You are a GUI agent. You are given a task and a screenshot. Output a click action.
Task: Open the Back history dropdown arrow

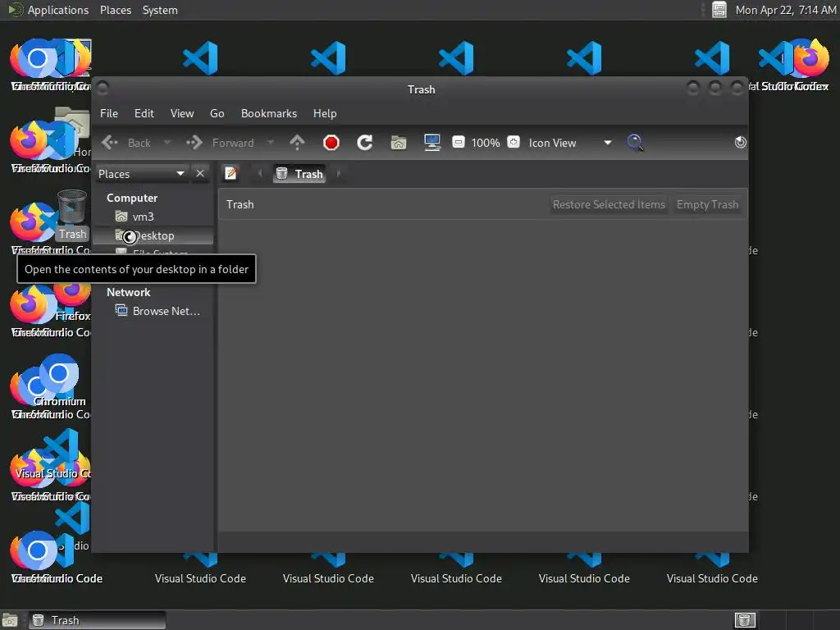167,143
